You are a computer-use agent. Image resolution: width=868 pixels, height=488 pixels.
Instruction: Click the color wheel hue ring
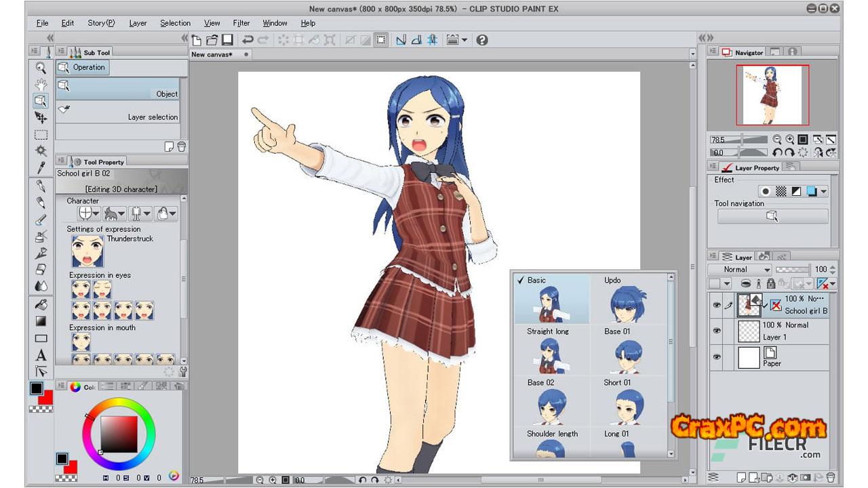click(x=119, y=401)
